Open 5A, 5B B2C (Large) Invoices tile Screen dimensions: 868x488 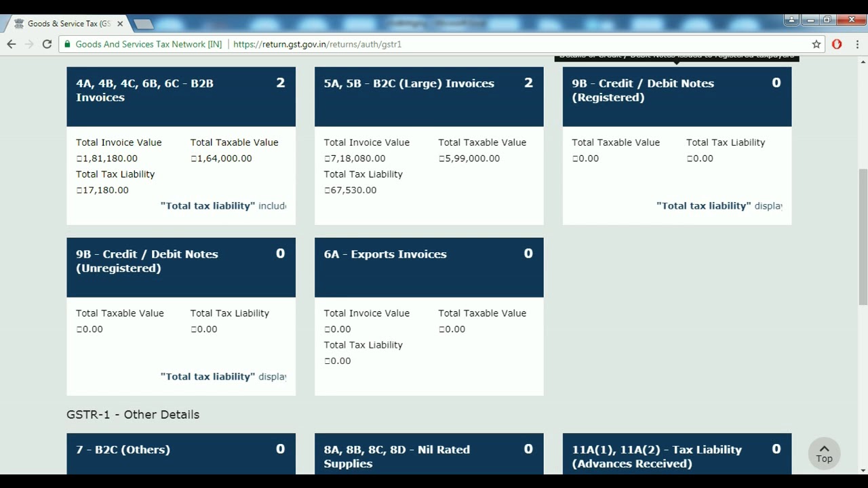pyautogui.click(x=429, y=96)
